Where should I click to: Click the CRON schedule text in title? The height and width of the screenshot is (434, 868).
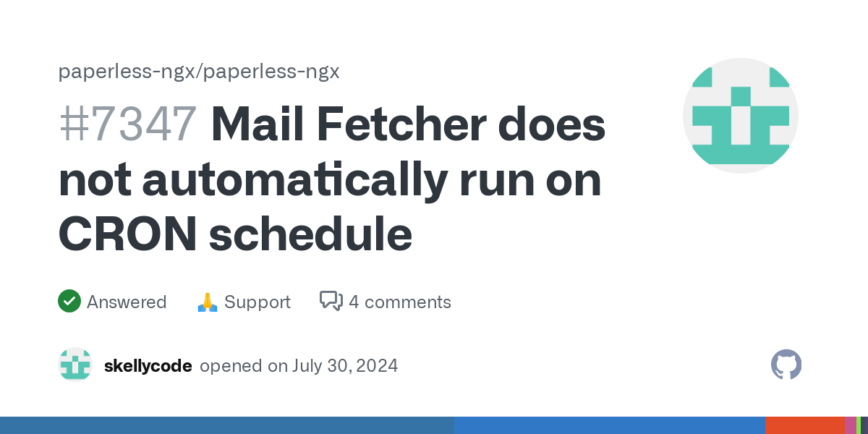coord(235,234)
